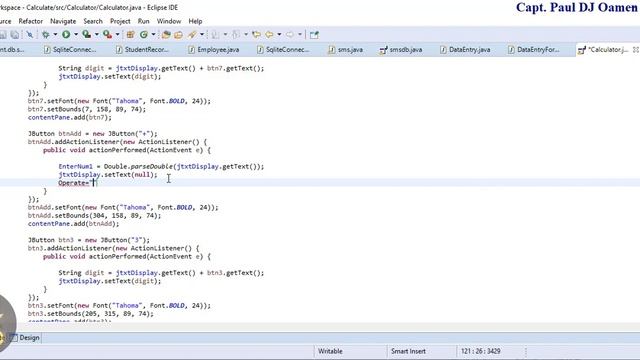Screen dimensions: 640x360
Task: Click the Coverage launch icon
Action: (87, 35)
